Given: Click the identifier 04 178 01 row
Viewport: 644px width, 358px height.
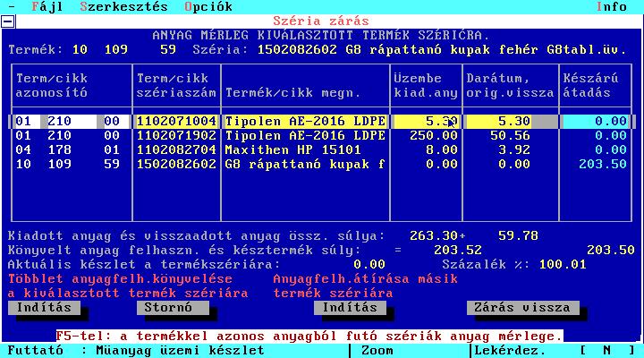Looking at the screenshot, I should (x=68, y=150).
